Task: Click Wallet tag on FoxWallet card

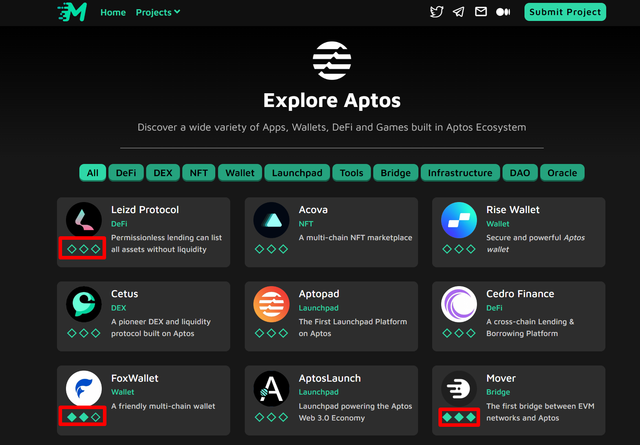Action: tap(122, 392)
